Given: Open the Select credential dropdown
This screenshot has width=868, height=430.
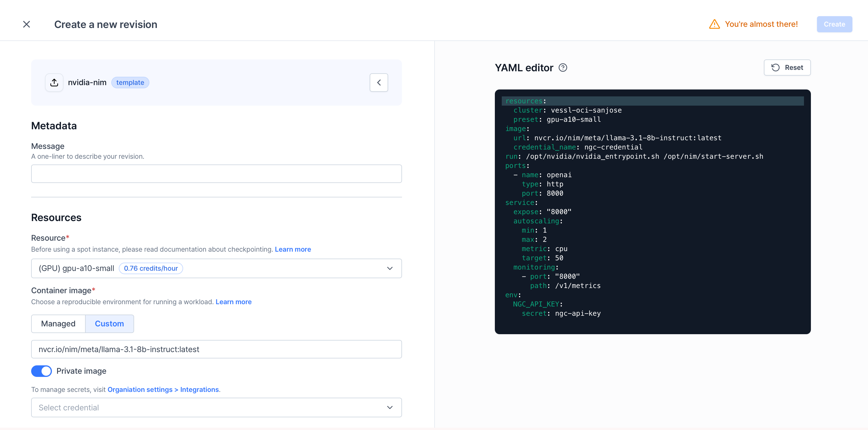Looking at the screenshot, I should 216,407.
